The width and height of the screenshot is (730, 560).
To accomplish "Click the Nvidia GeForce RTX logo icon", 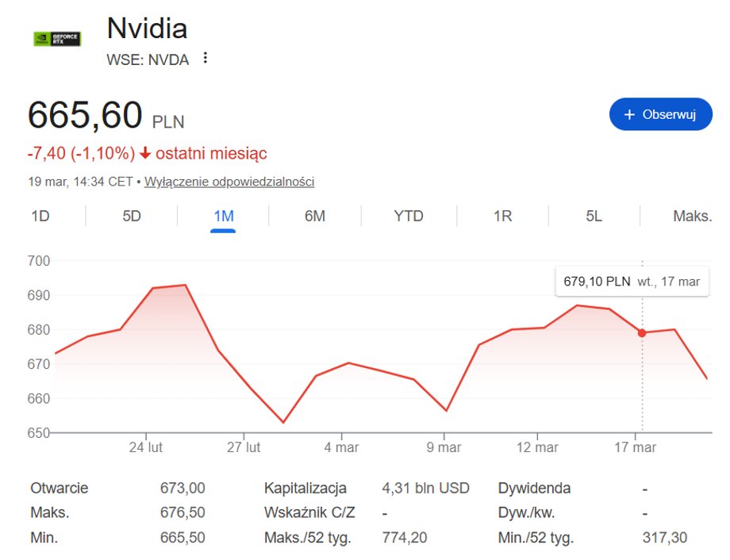I will pos(56,38).
